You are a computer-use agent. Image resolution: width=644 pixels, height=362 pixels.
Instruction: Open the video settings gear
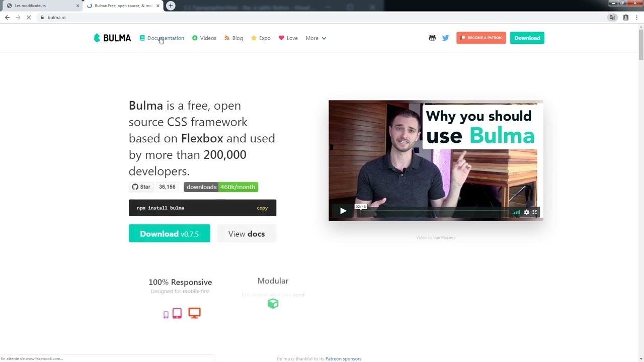click(527, 212)
